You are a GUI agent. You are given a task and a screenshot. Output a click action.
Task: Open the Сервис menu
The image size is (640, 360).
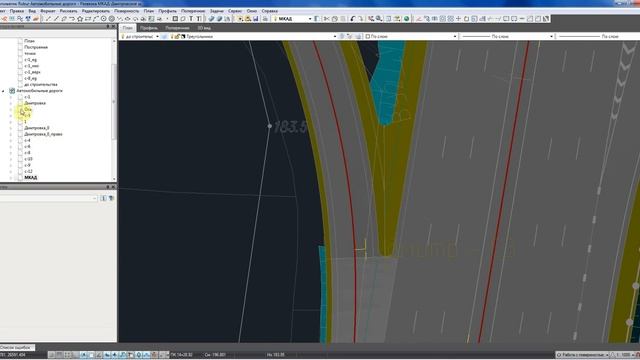tap(235, 11)
